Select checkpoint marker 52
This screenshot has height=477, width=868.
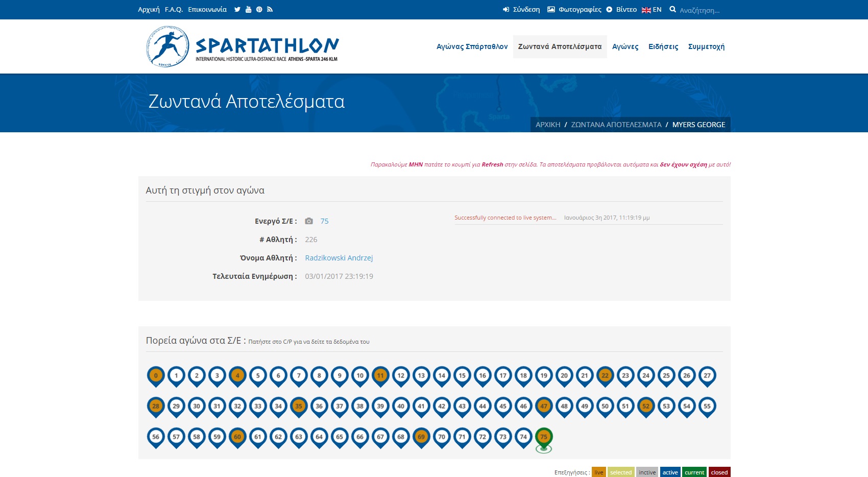646,407
